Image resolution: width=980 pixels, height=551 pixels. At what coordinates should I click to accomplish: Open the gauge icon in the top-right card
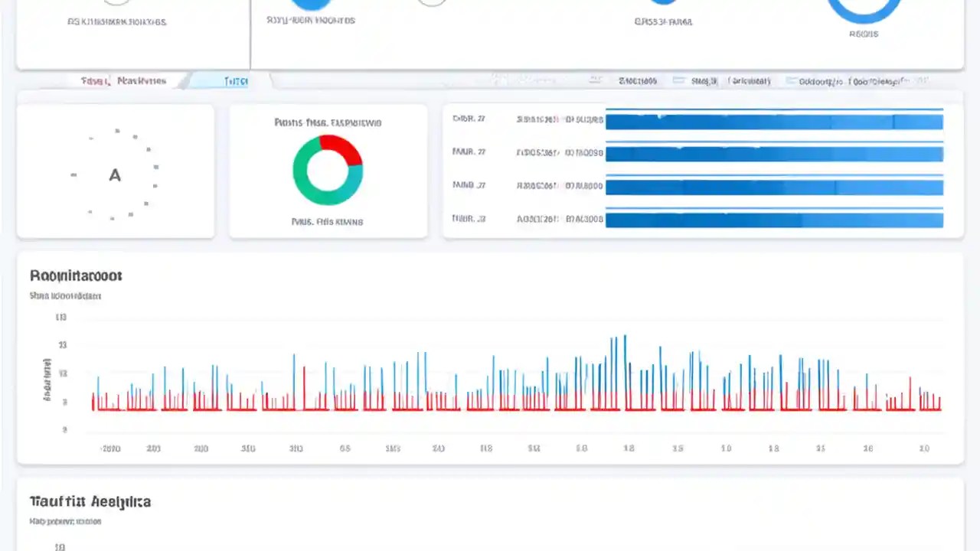coord(864,9)
